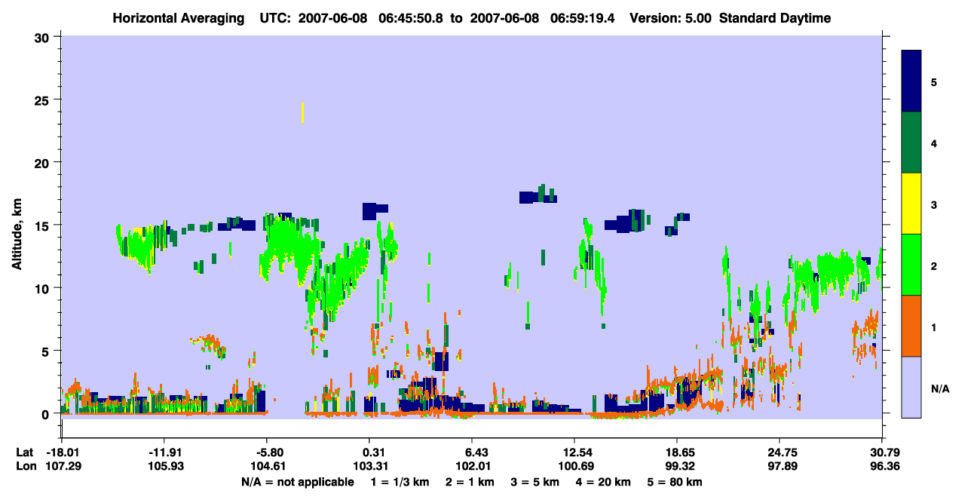Image resolution: width=980 pixels, height=503 pixels.
Task: Click the bright green colorbar segment labeled 2
Action: tap(911, 265)
